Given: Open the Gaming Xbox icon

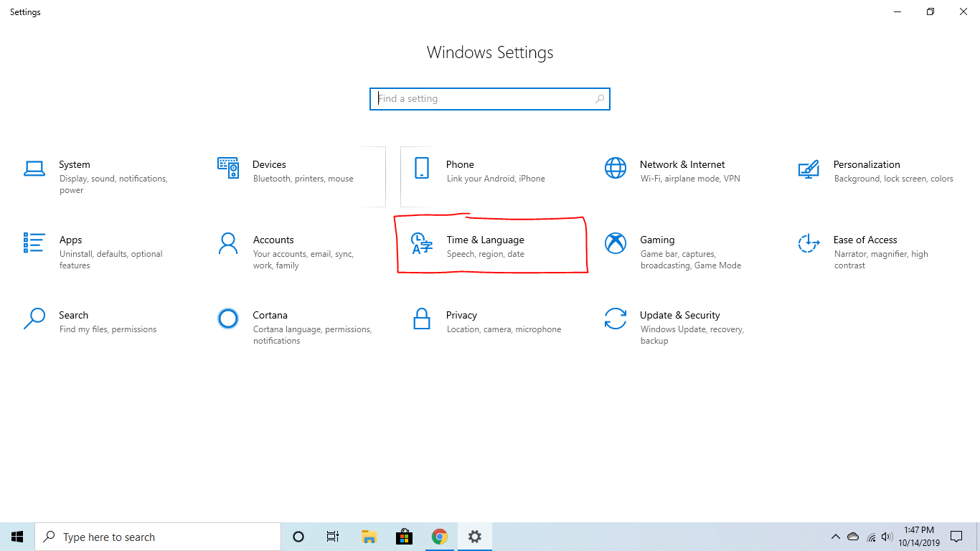Looking at the screenshot, I should (x=616, y=243).
